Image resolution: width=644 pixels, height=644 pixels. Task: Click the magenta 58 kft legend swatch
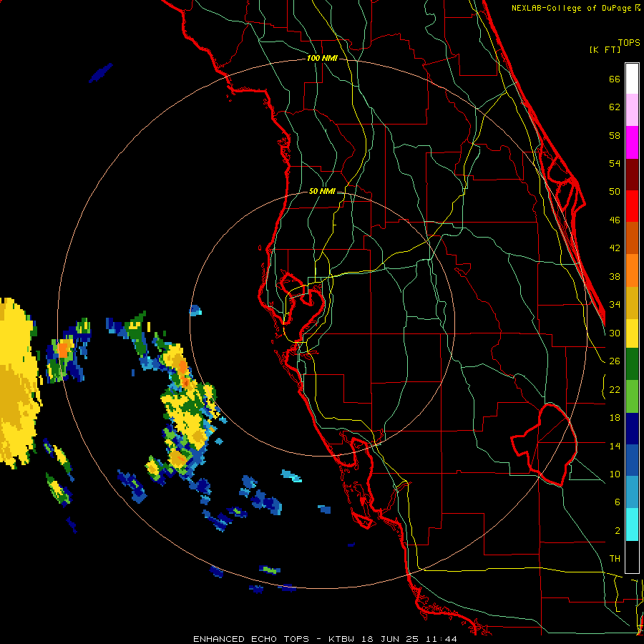(632, 142)
